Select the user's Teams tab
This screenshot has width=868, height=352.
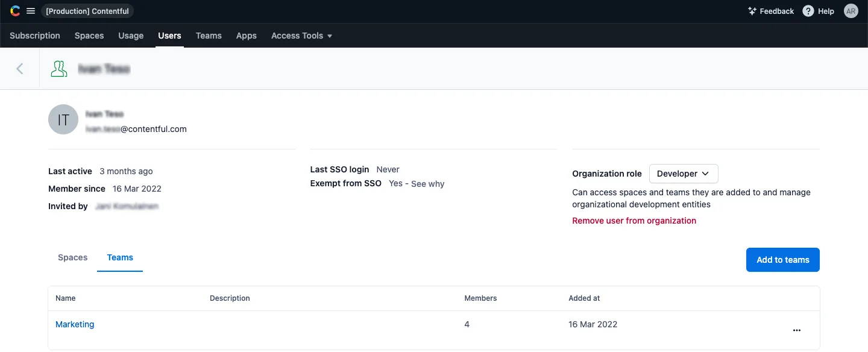pos(120,257)
